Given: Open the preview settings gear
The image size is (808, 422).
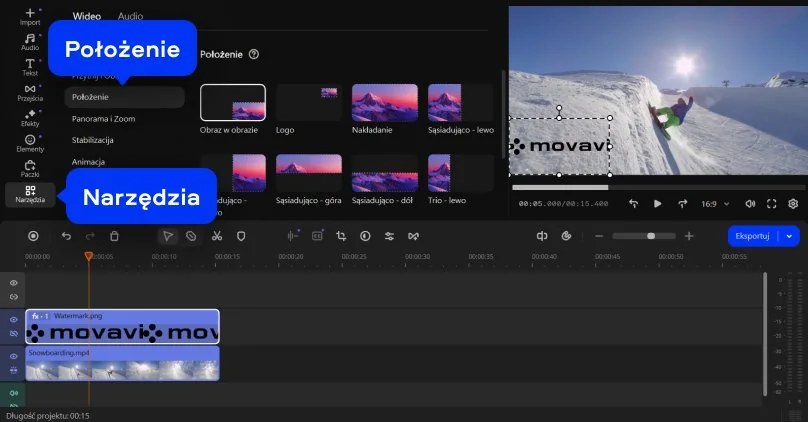Looking at the screenshot, I should [793, 204].
